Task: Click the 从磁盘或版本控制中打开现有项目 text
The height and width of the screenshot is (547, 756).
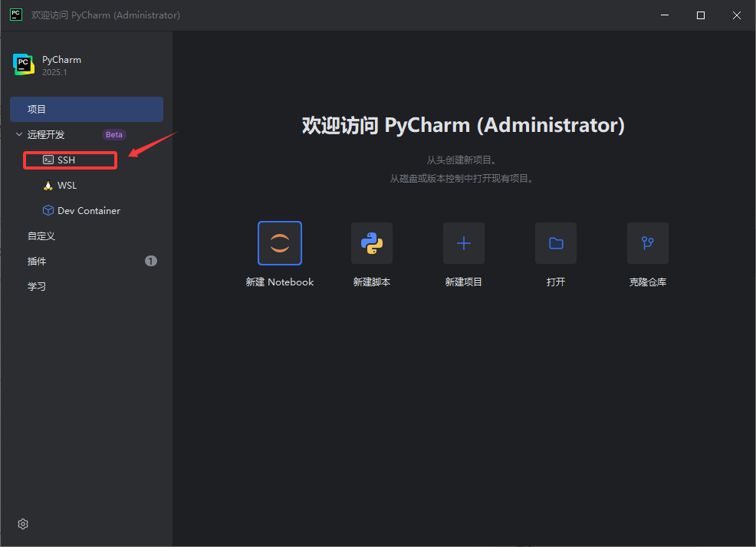Action: [x=462, y=179]
